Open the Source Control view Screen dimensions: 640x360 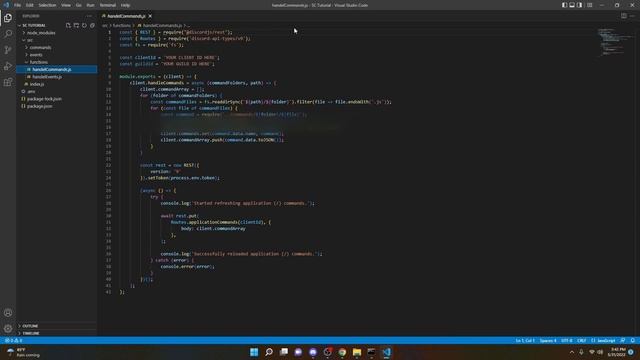tap(8, 50)
